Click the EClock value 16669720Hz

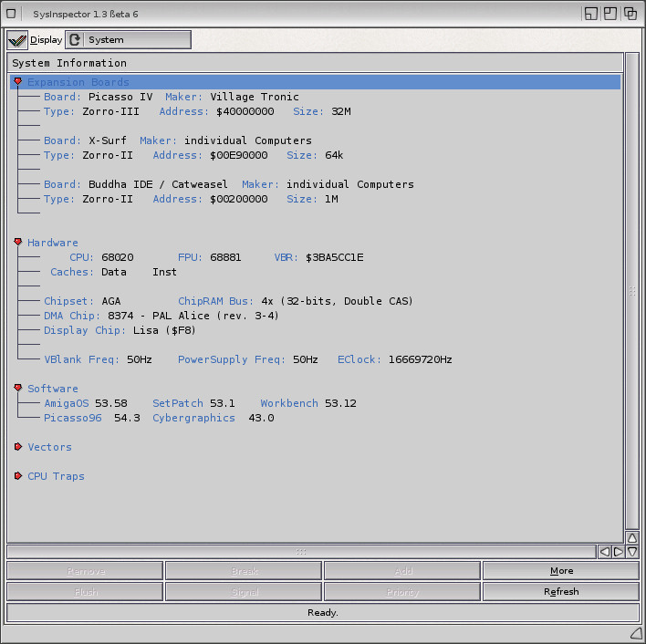(x=421, y=359)
